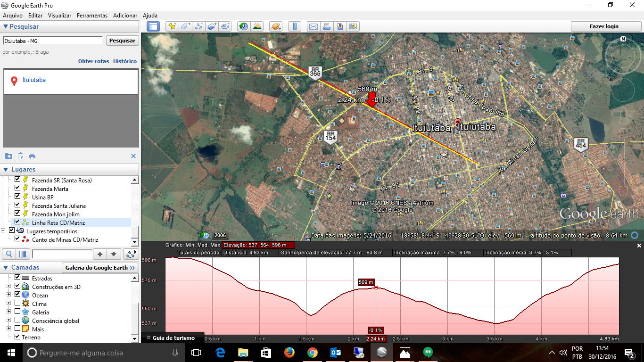This screenshot has width=644, height=362.
Task: Open the Ferramentas menu
Action: coord(92,16)
